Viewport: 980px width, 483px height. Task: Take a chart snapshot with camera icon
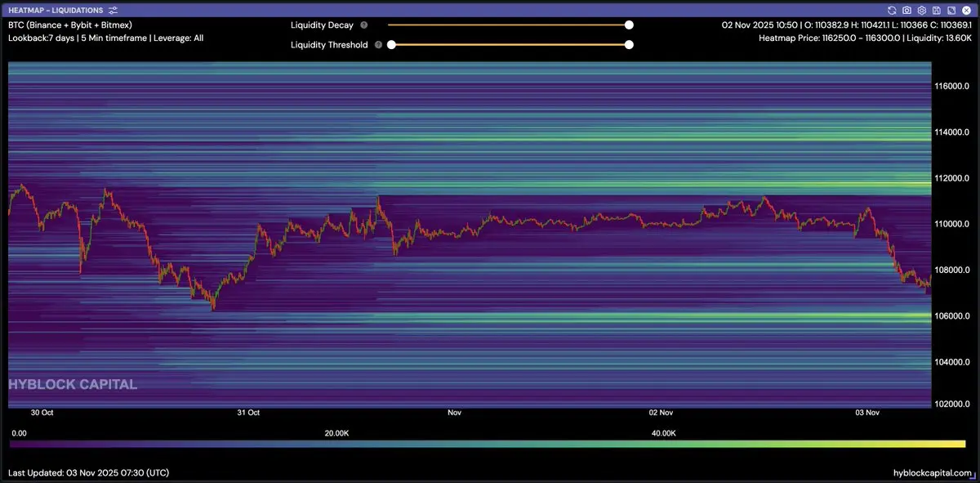click(x=906, y=10)
